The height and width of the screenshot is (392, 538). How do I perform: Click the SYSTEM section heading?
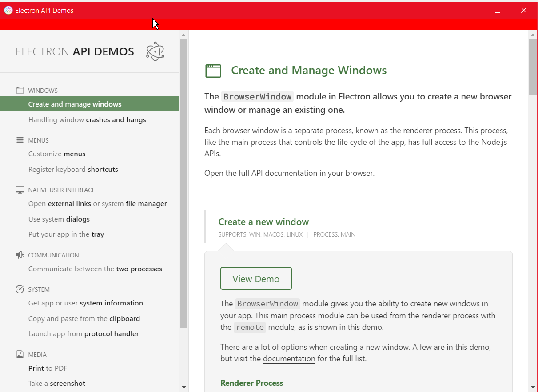pos(39,289)
